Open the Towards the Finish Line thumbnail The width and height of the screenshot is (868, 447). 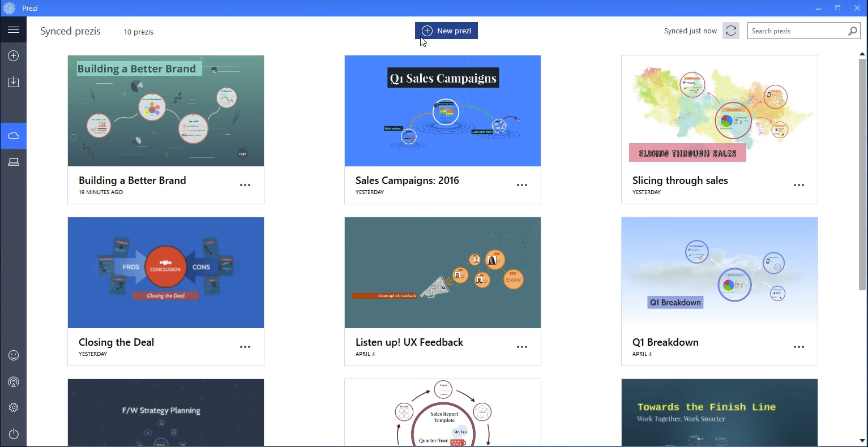(720, 412)
